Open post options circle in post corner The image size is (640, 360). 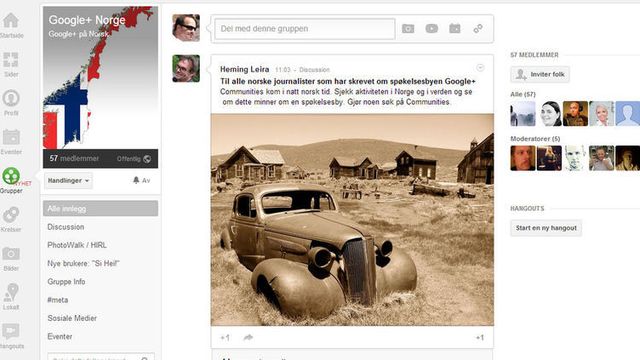480,68
